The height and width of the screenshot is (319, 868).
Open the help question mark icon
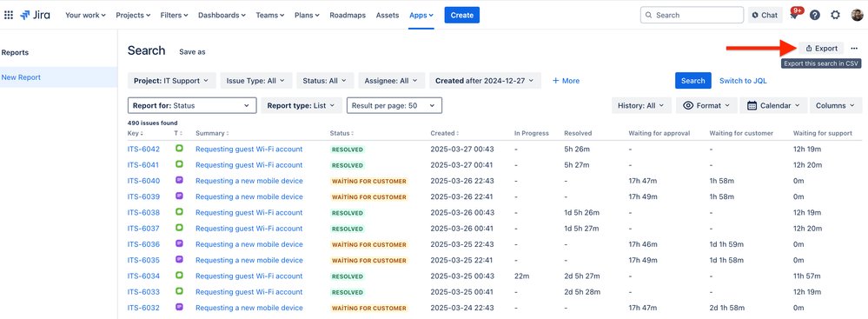tap(815, 15)
